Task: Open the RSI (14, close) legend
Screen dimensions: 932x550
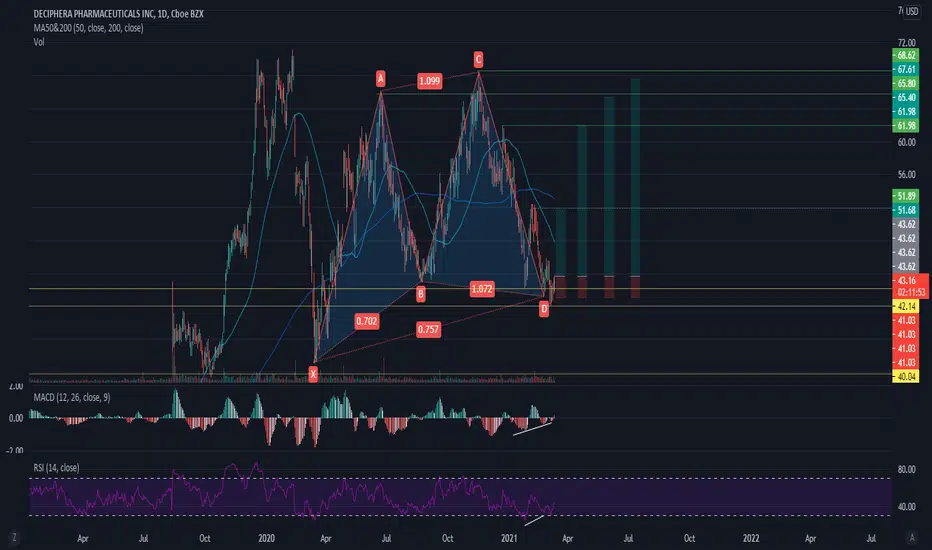Action: [x=56, y=468]
